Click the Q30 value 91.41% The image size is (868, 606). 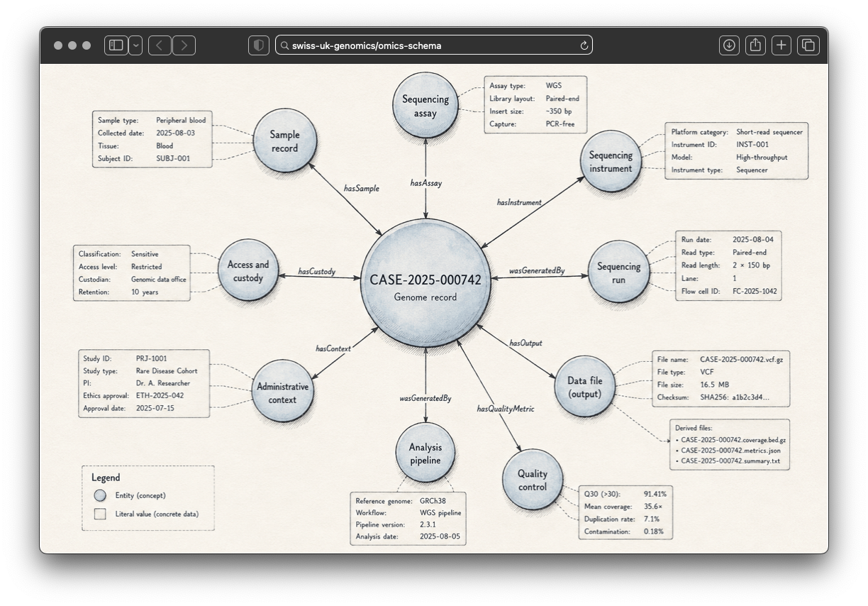[655, 493]
